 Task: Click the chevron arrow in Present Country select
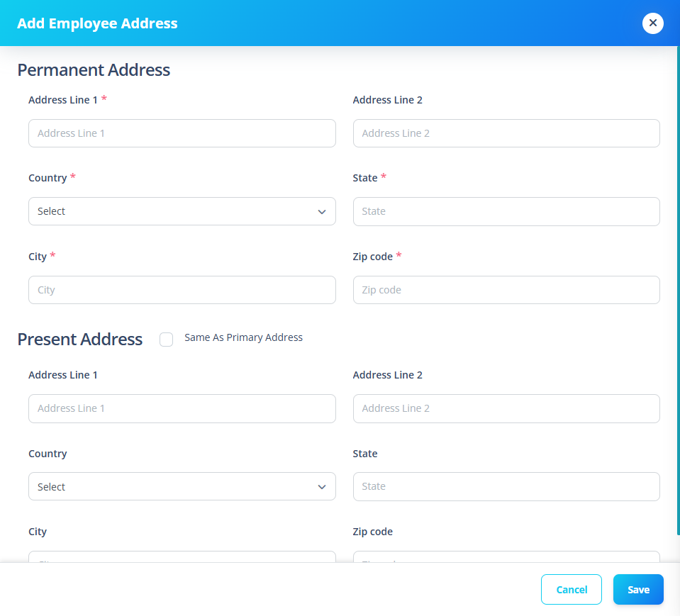click(x=322, y=487)
